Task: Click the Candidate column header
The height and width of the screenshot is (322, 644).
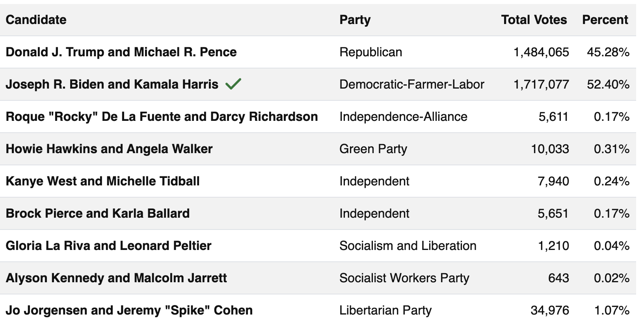Action: click(x=36, y=20)
